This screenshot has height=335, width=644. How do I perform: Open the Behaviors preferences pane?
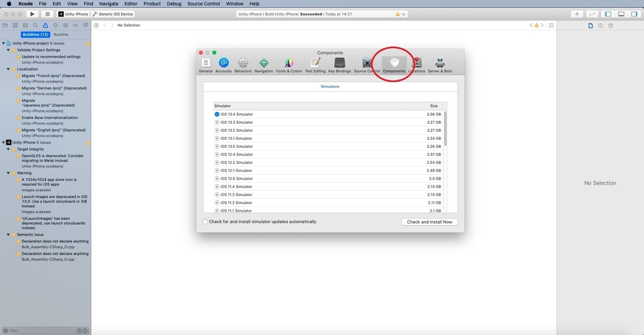click(x=243, y=65)
